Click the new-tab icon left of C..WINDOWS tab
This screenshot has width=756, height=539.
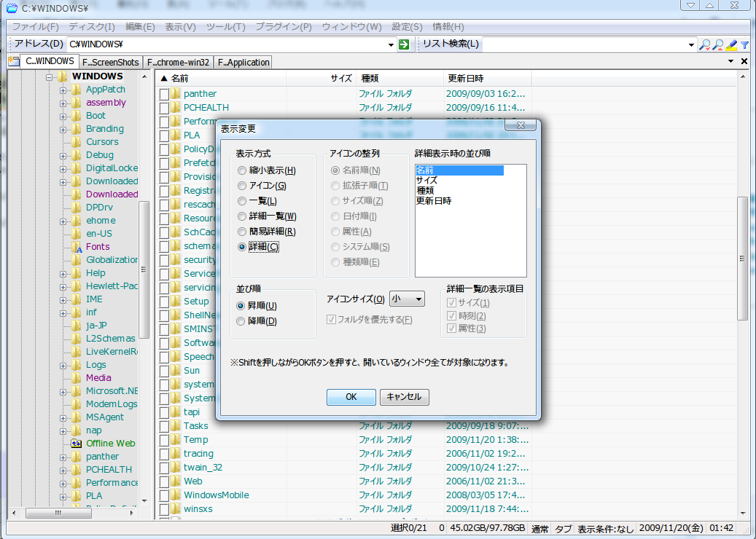[14, 62]
